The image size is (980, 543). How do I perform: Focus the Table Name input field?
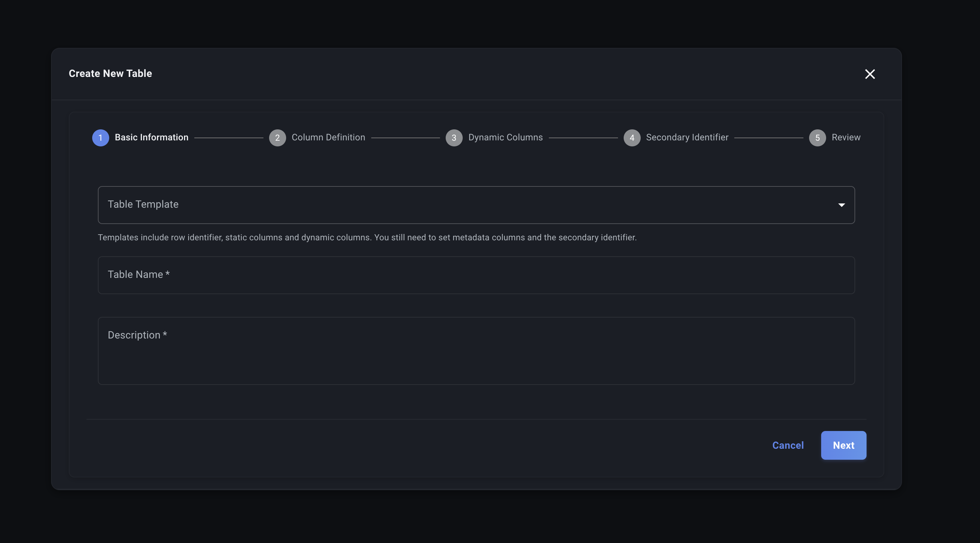point(475,275)
